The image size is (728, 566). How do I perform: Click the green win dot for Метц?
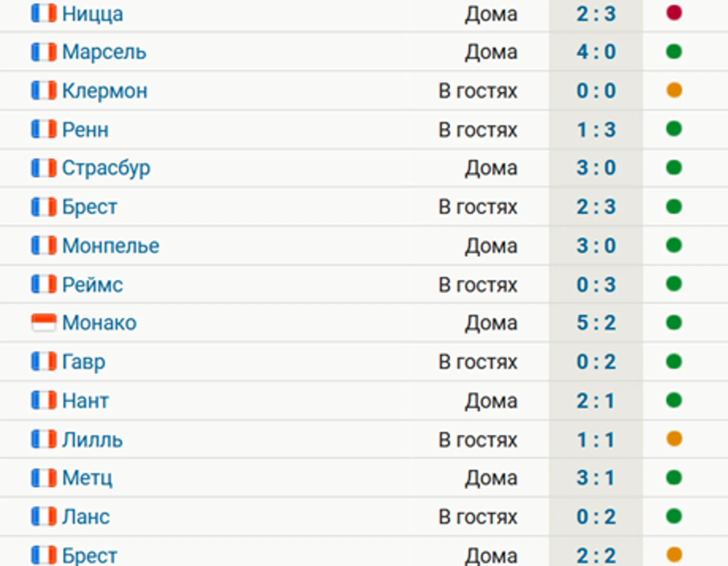pyautogui.click(x=674, y=477)
